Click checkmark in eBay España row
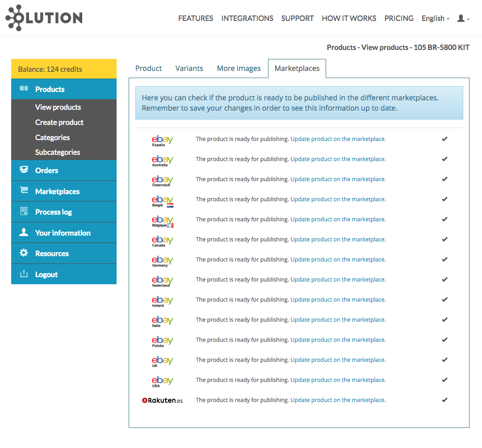482x448 pixels. point(444,139)
